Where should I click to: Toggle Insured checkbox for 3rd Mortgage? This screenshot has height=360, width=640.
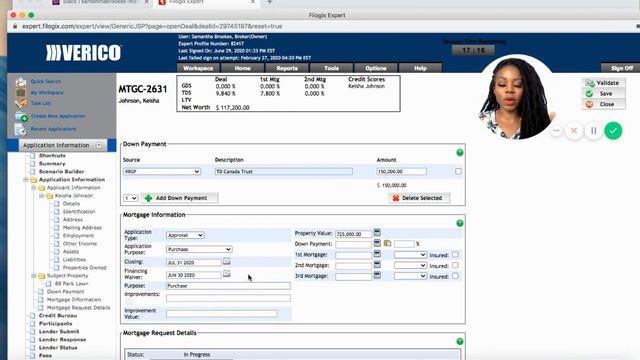[x=455, y=276]
